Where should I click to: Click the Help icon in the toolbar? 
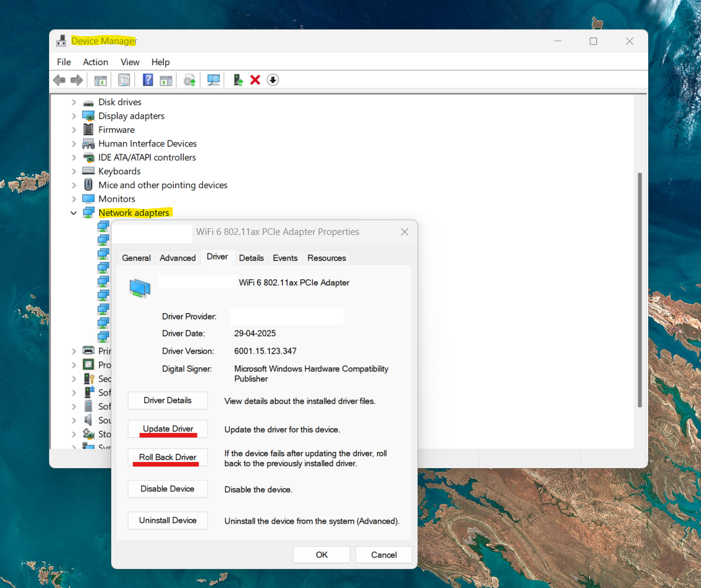point(148,80)
